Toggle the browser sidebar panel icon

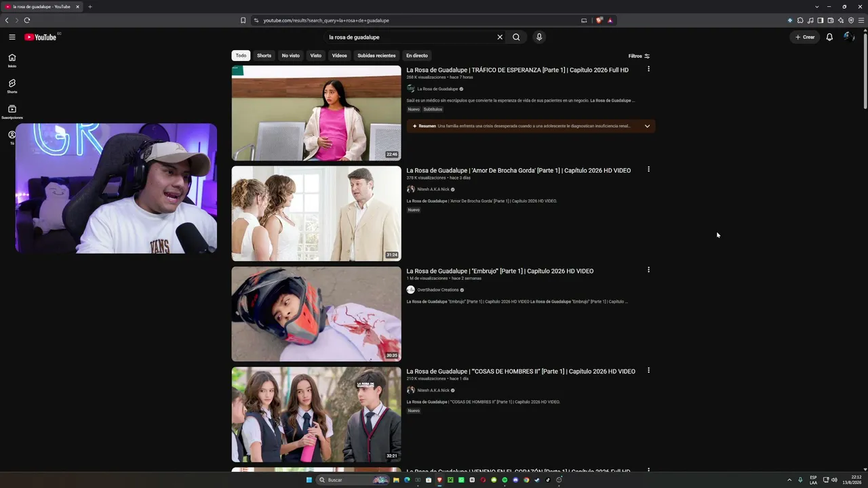821,20
